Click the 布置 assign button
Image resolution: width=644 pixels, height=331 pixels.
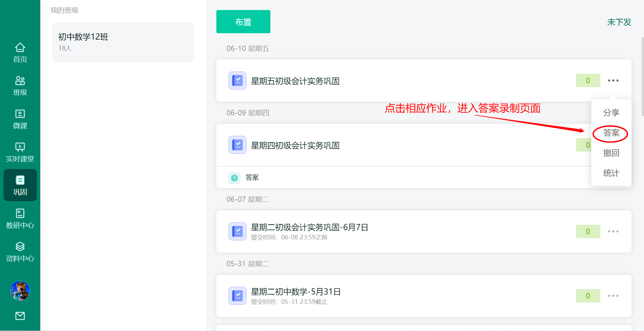[243, 21]
